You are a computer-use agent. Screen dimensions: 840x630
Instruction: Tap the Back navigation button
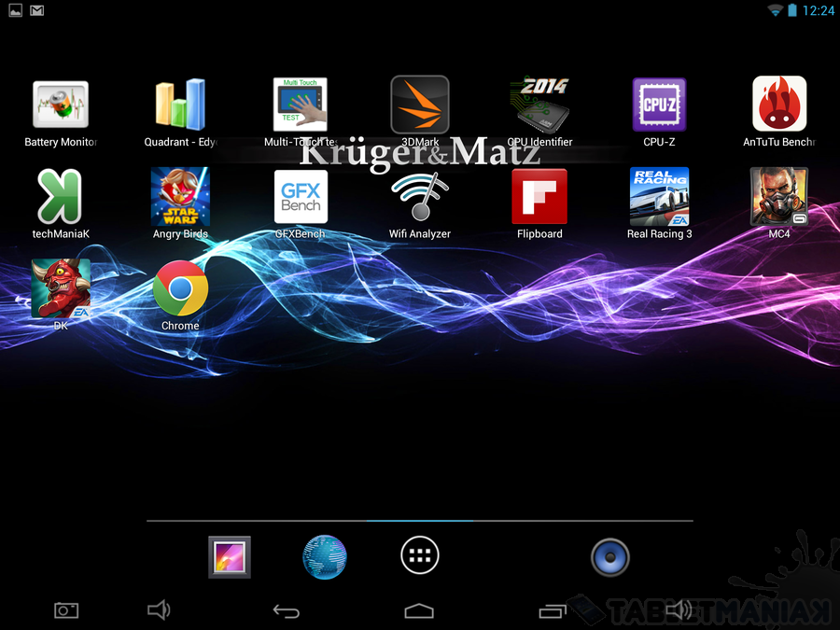287,611
